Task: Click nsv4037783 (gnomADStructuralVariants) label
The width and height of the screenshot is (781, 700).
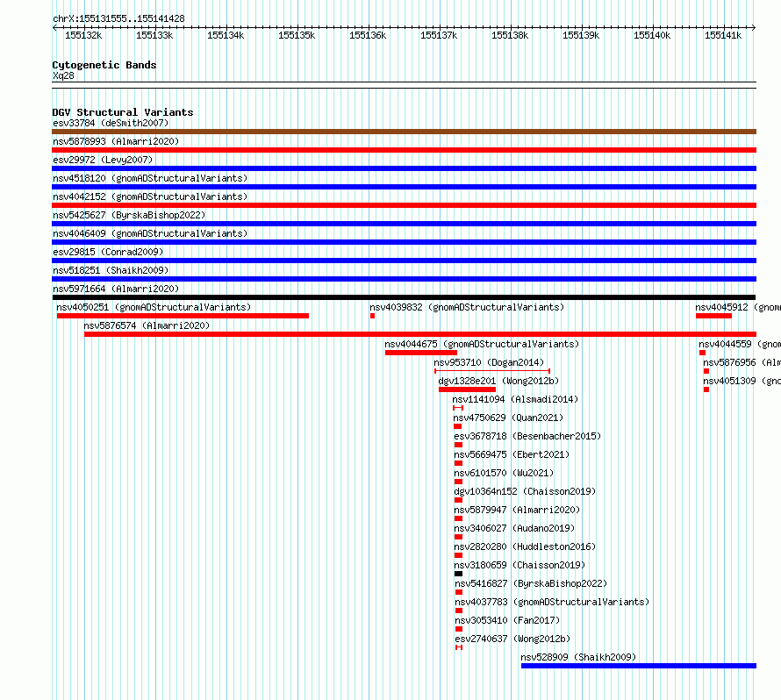Action: click(x=552, y=602)
